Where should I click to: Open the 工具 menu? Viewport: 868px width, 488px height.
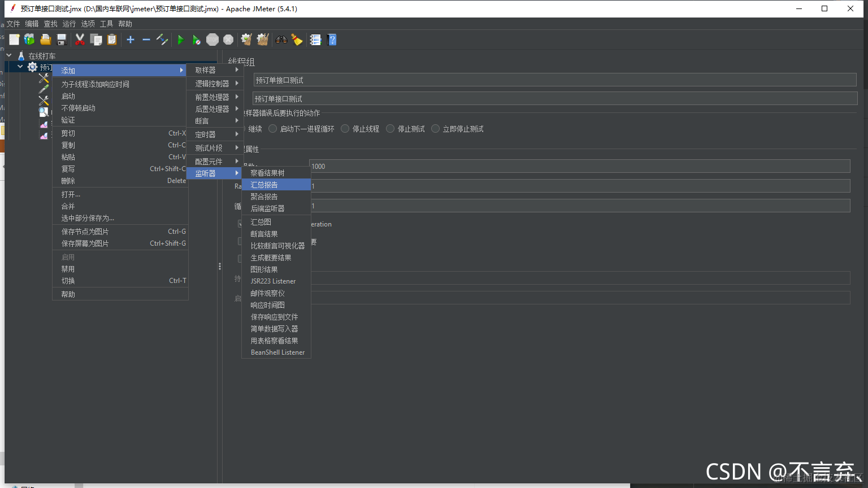[x=106, y=24]
